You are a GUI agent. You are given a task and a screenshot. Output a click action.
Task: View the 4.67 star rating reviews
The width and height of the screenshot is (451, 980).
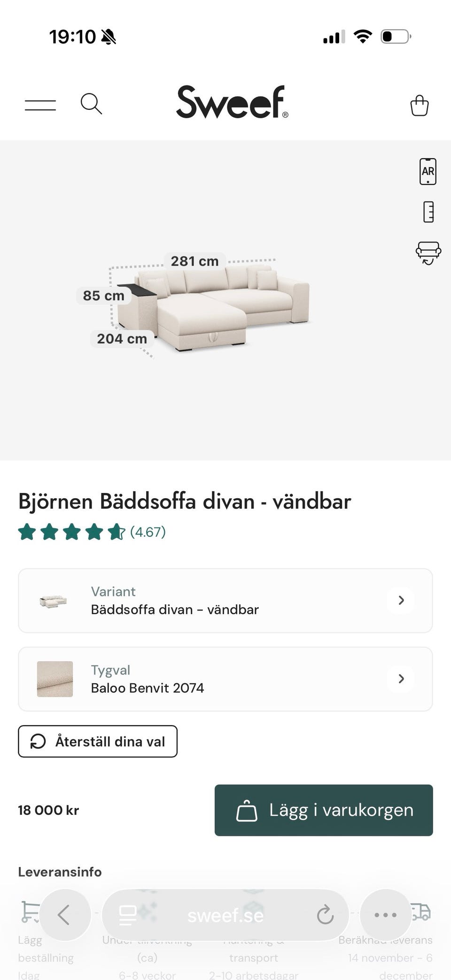coord(92,532)
